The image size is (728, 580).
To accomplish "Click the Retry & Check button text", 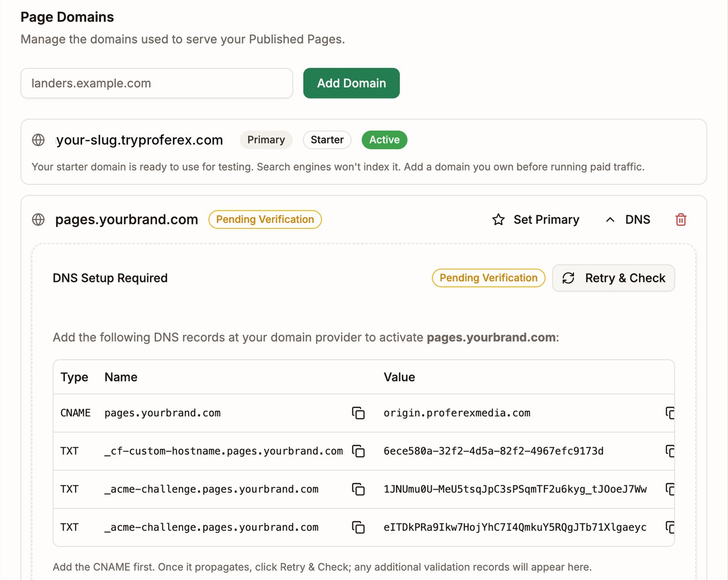I will pos(626,278).
